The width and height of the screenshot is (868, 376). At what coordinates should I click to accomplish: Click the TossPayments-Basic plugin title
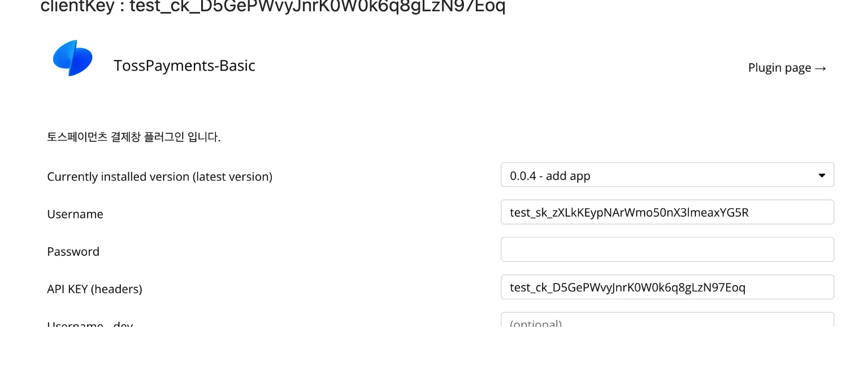coord(184,65)
